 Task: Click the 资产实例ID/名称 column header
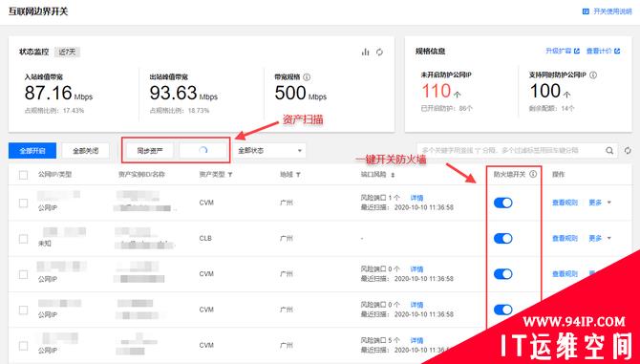click(x=141, y=174)
